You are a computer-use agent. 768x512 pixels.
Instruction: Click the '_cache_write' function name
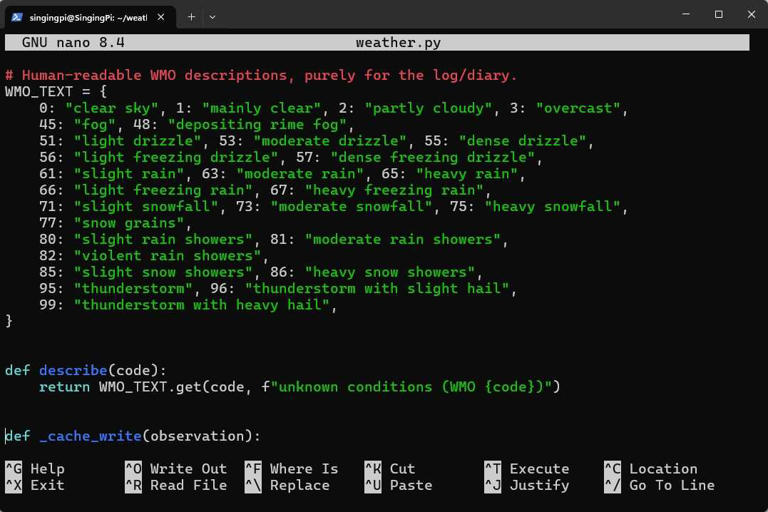90,436
